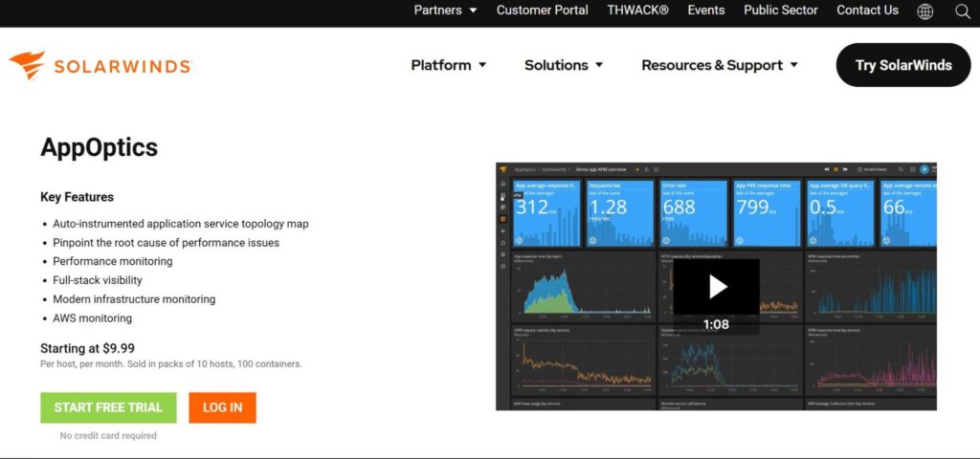
Task: Play the AppOptics demo video
Action: coord(716,287)
